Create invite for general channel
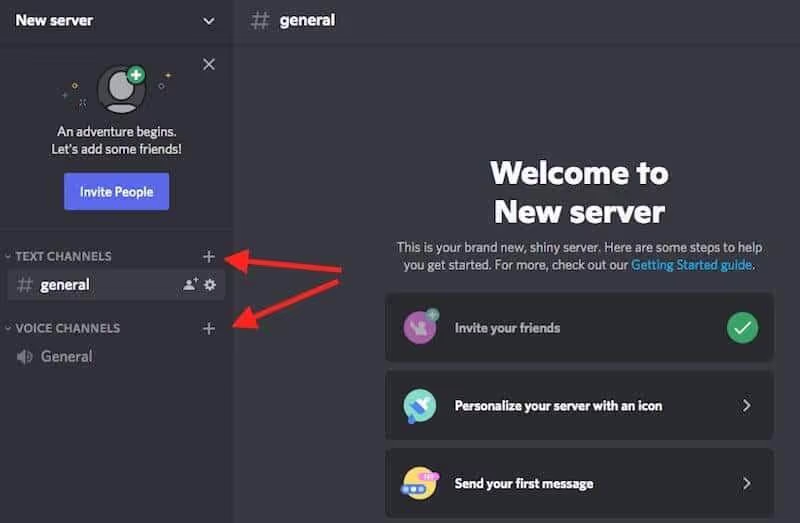 pos(190,284)
